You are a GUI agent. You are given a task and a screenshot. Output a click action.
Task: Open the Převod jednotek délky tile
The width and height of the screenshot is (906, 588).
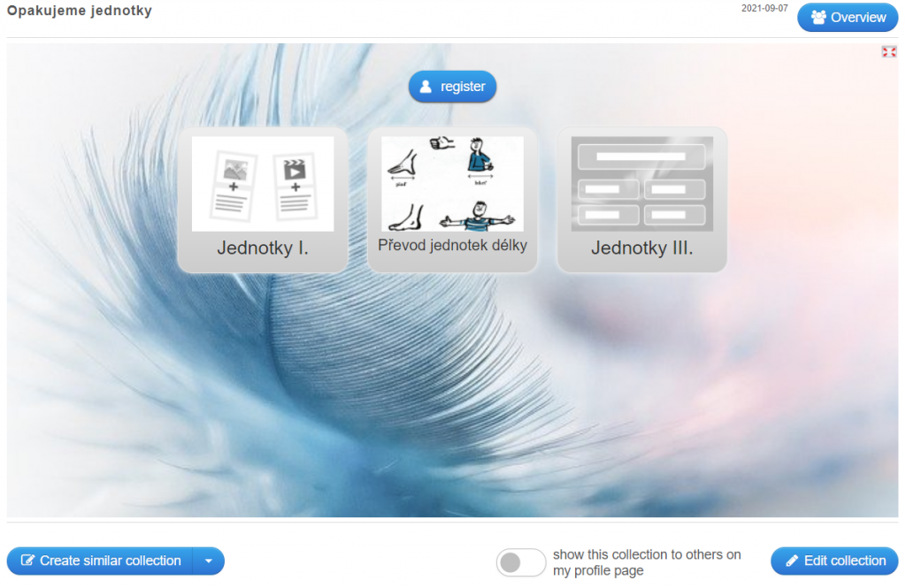pyautogui.click(x=452, y=200)
